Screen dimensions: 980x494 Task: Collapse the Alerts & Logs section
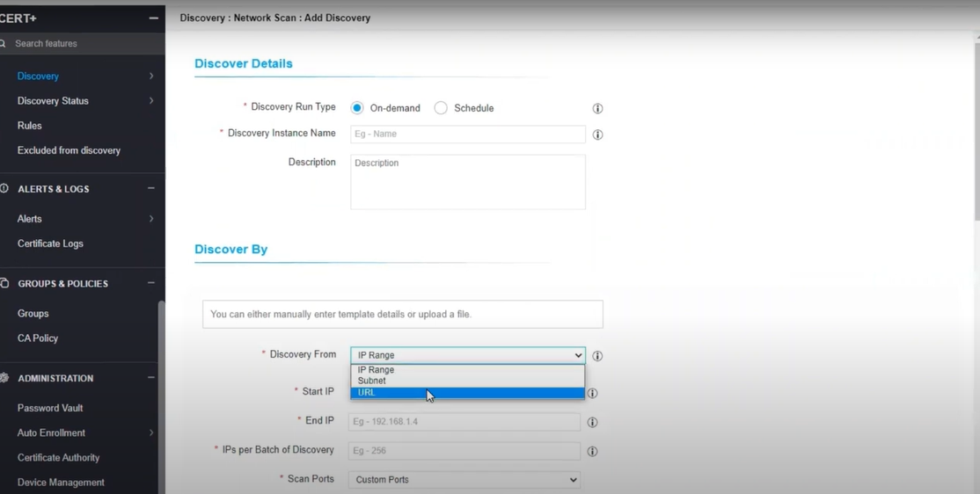point(151,189)
